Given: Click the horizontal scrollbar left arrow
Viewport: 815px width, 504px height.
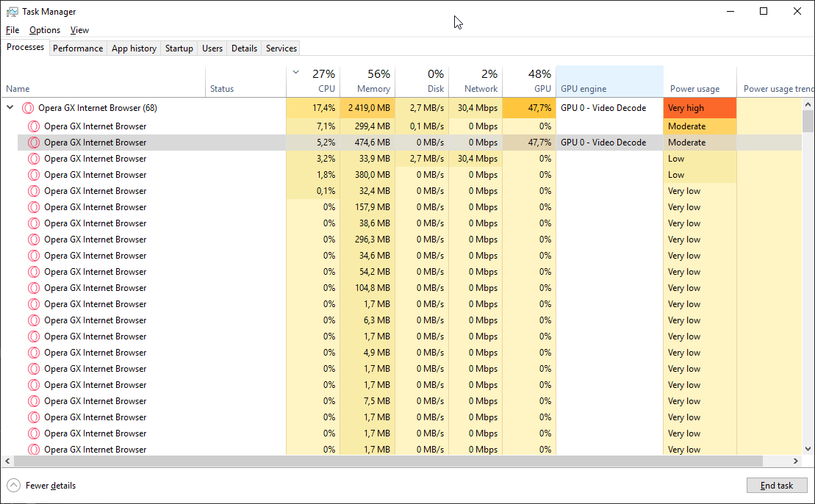Looking at the screenshot, I should coord(8,461).
